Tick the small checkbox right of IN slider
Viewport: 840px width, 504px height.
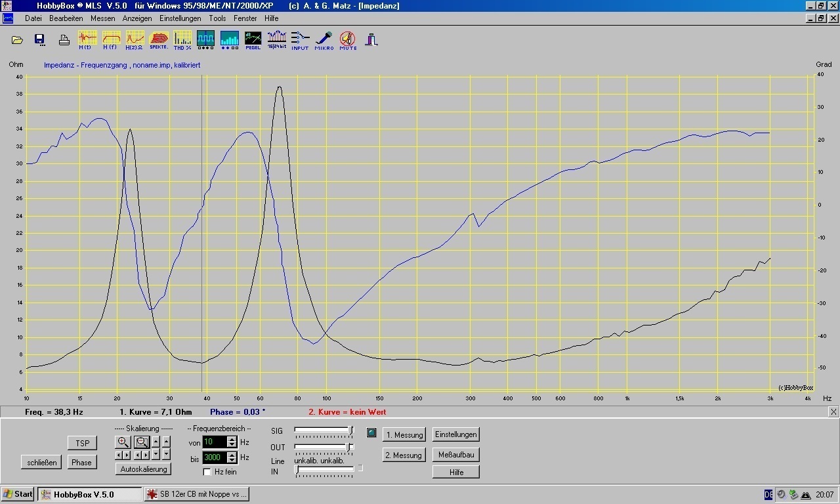[360, 468]
